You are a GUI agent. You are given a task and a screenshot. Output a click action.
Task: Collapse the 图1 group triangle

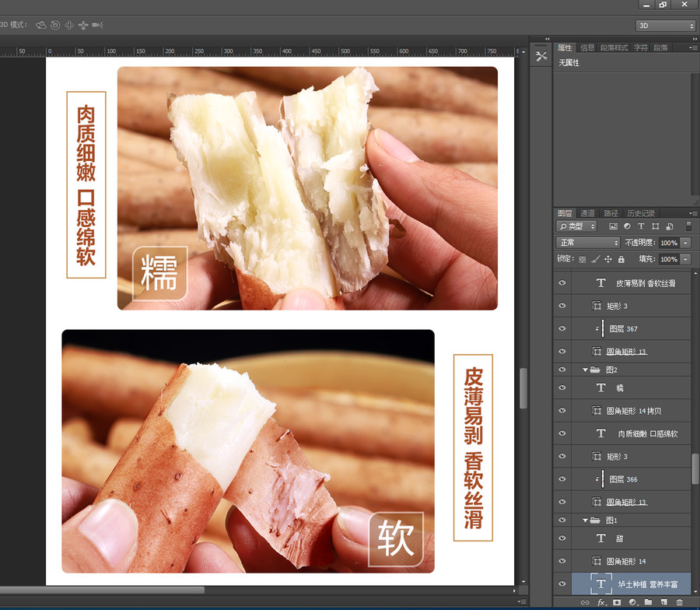[585, 521]
